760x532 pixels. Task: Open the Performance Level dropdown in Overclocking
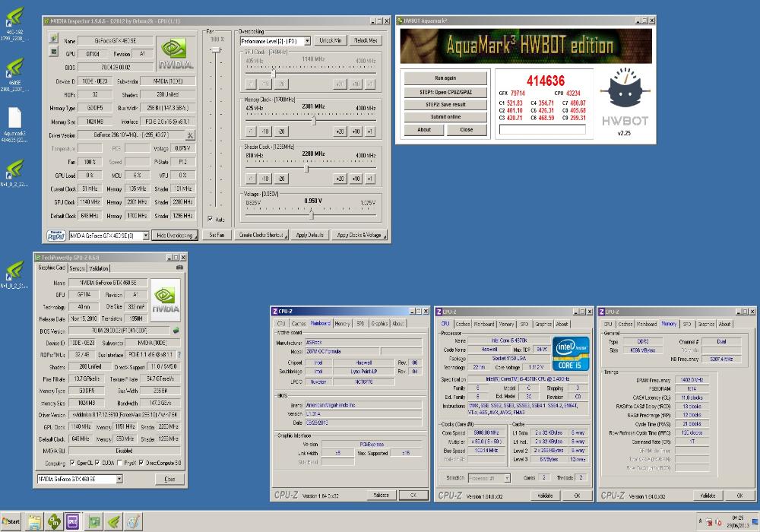tap(307, 42)
